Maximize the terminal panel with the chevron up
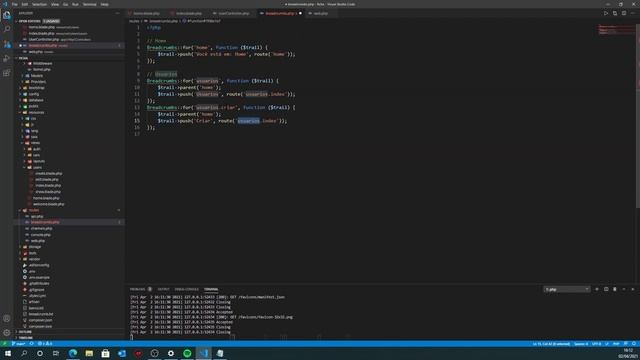640x360 pixels. tap(624, 289)
